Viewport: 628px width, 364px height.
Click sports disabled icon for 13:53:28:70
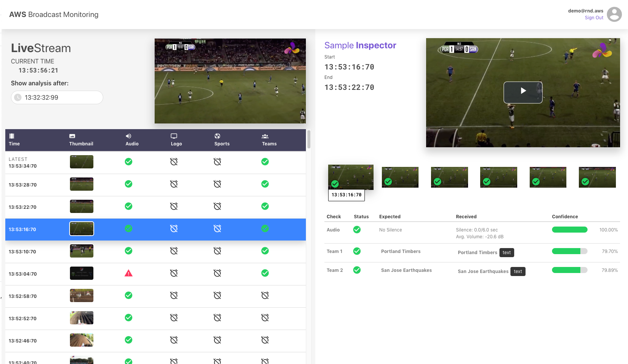[217, 184]
